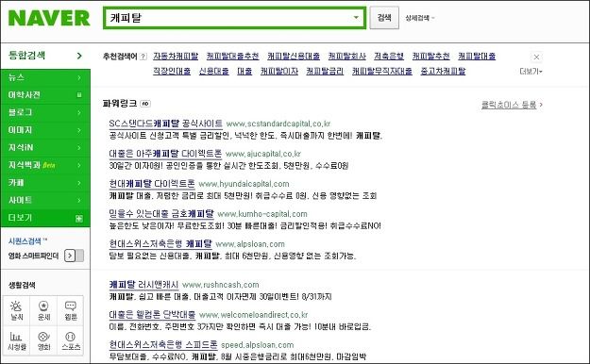590x364 pixels.
Task: Click the 생활검색 section heading
Action: pyautogui.click(x=22, y=285)
